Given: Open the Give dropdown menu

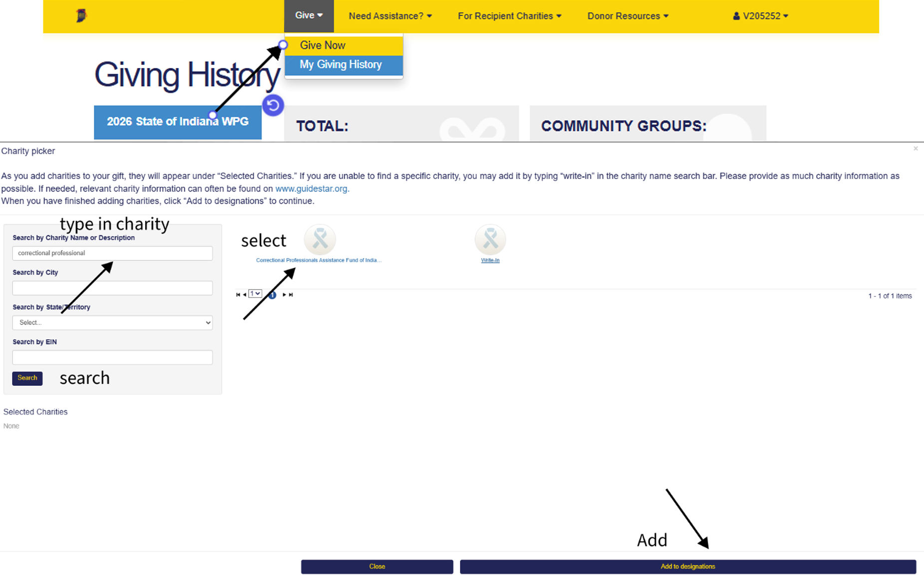Looking at the screenshot, I should point(309,15).
